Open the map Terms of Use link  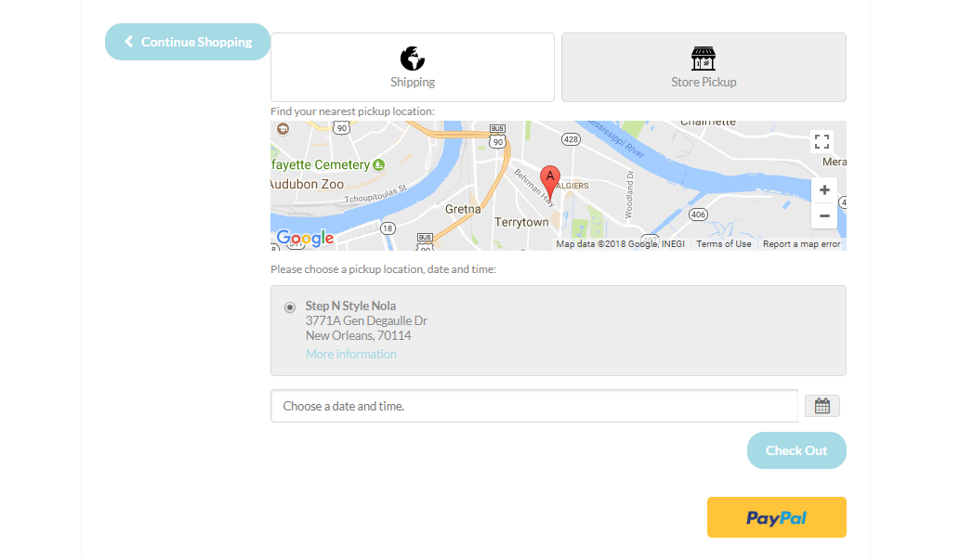(724, 244)
